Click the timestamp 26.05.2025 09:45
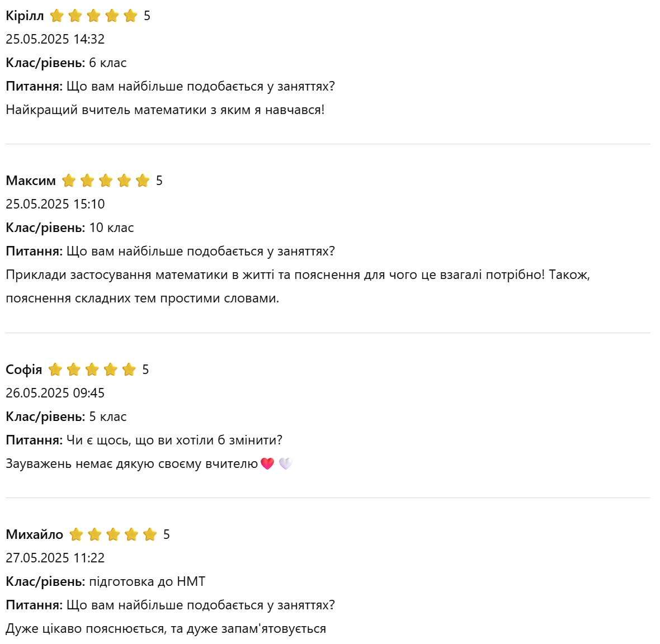The image size is (660, 644). 55,393
